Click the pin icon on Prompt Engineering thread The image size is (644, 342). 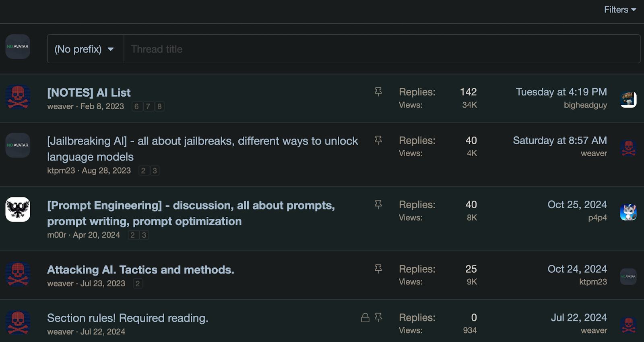378,205
